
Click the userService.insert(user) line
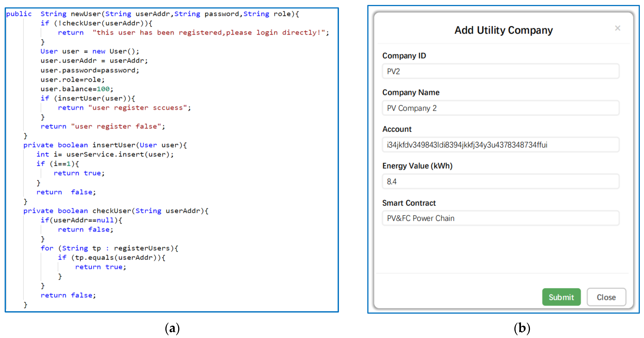pyautogui.click(x=105, y=154)
